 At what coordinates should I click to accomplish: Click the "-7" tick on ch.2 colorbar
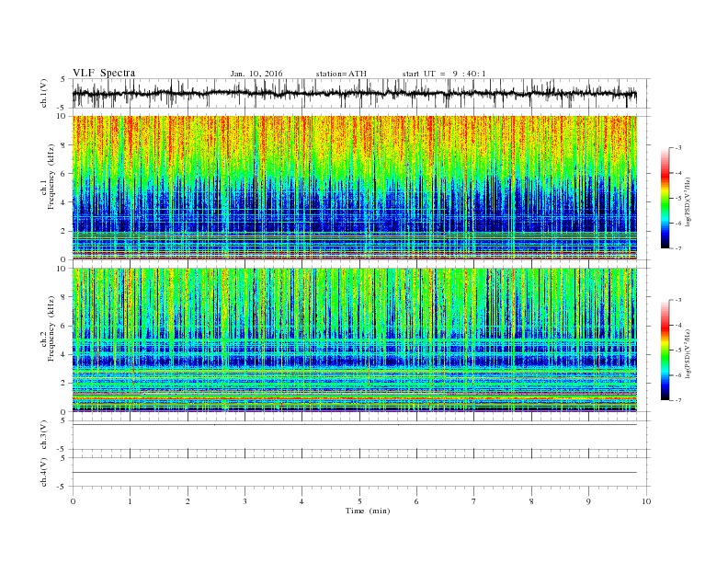coord(678,400)
